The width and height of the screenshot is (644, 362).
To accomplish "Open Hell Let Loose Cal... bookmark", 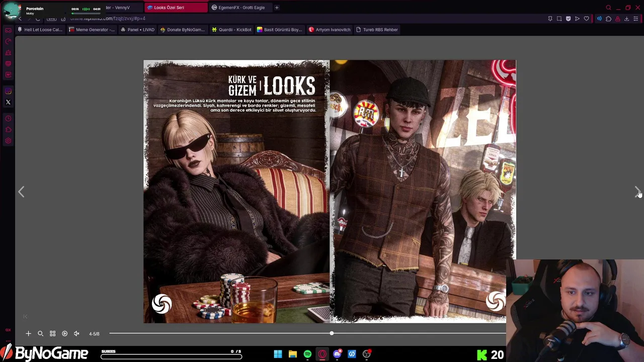I will (x=40, y=30).
